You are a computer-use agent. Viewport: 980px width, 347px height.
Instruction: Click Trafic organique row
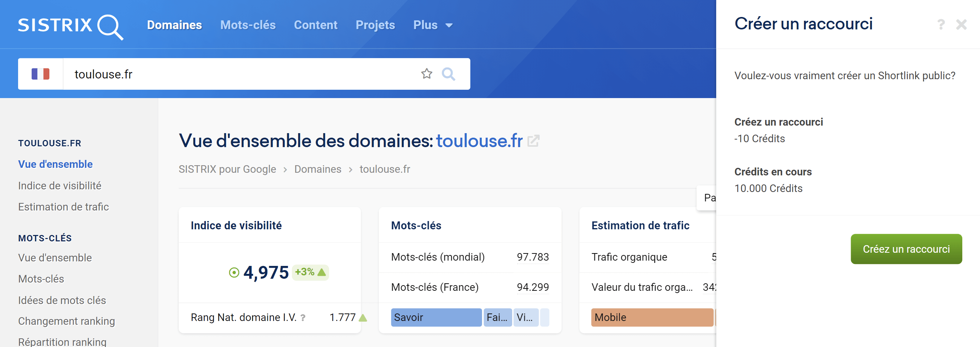(648, 257)
